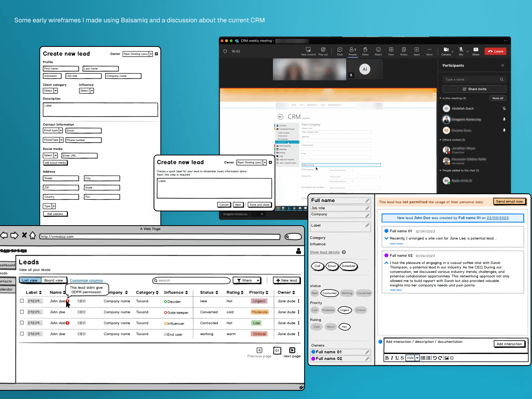
Task: Select the List view tab
Action: tap(30, 280)
